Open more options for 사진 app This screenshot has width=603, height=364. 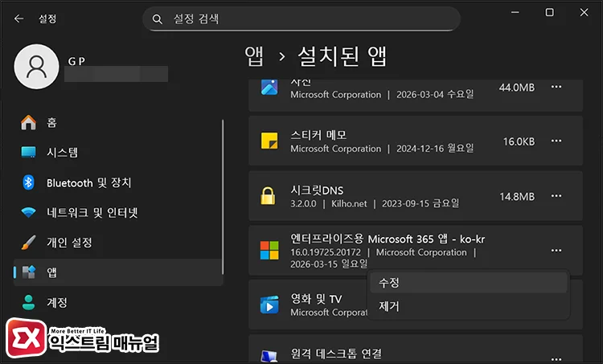click(x=556, y=87)
